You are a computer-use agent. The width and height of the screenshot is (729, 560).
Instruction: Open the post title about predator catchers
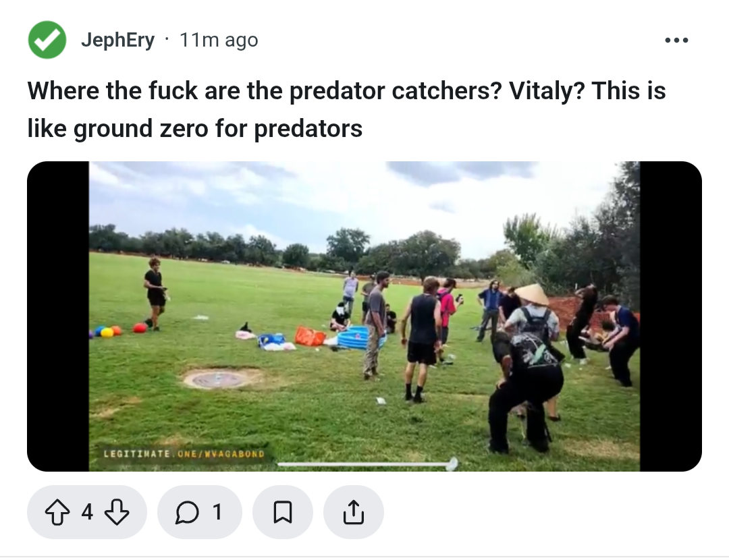click(346, 109)
